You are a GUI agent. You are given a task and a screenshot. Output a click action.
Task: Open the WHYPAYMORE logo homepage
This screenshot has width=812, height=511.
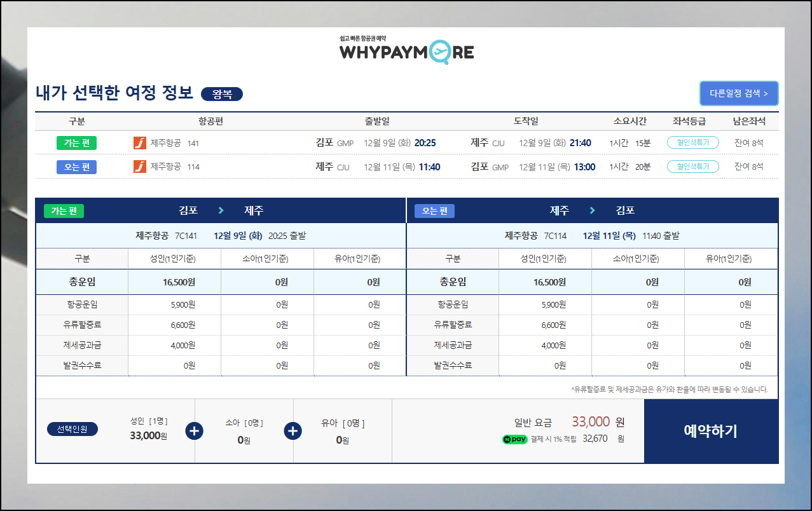pyautogui.click(x=406, y=50)
